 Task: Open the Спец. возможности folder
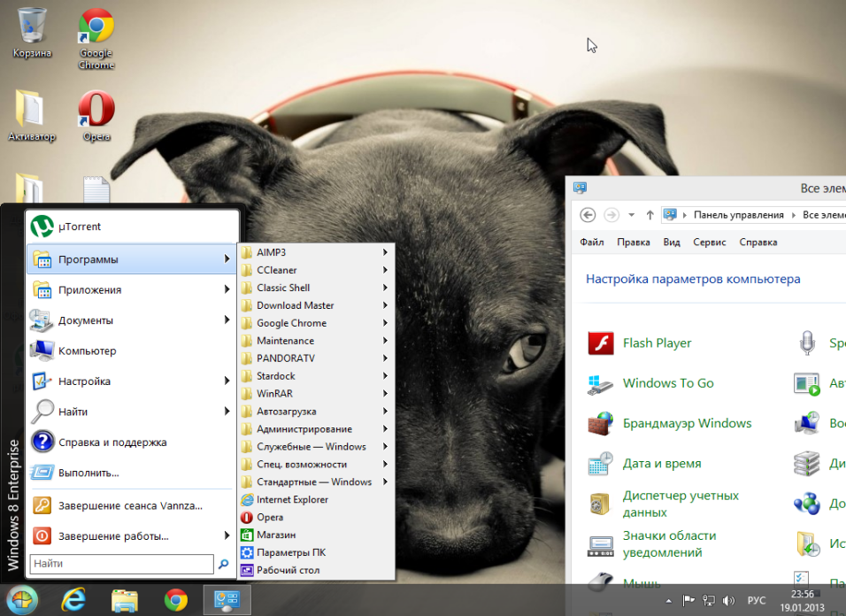point(316,465)
